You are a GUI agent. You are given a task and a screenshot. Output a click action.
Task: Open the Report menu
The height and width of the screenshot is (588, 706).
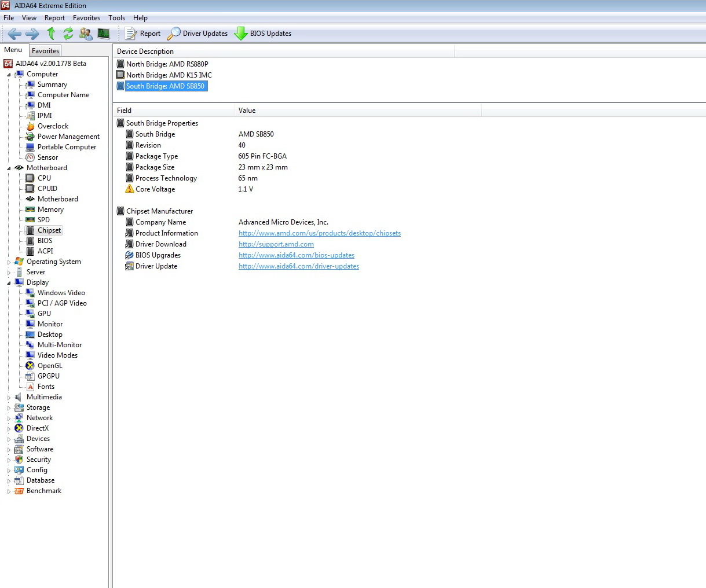(54, 18)
